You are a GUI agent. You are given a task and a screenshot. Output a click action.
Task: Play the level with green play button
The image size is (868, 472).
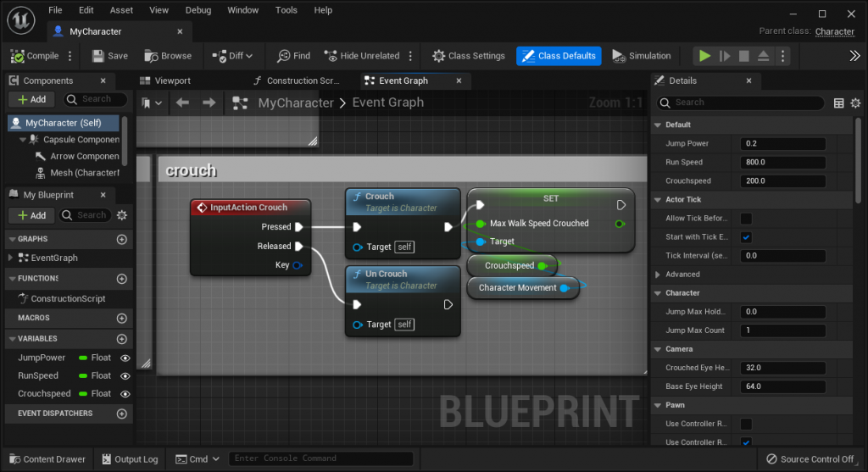coord(704,56)
